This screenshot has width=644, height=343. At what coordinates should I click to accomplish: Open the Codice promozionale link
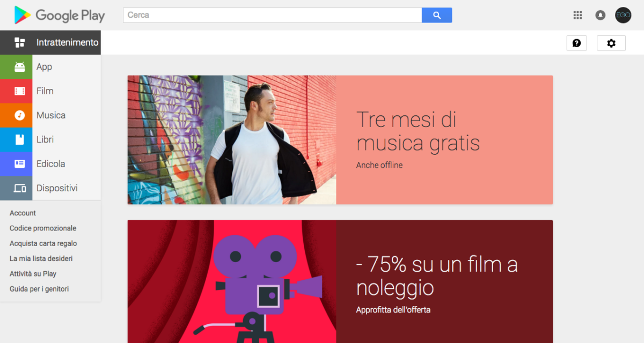[43, 228]
